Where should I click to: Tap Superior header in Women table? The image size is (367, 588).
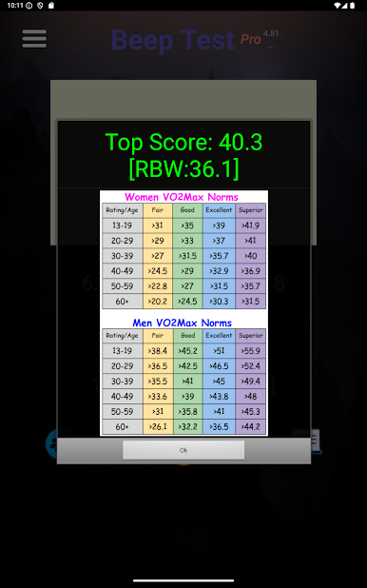tap(251, 210)
